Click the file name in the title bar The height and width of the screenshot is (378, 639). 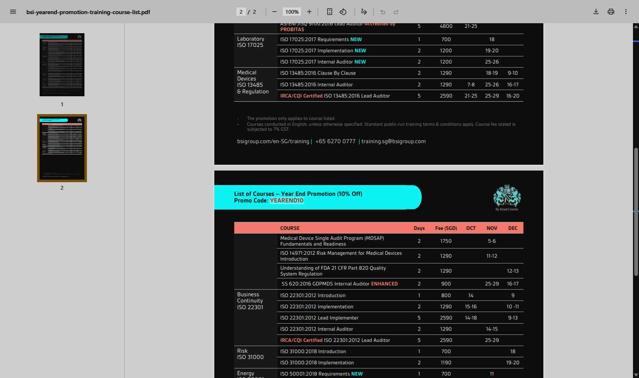[x=88, y=12]
